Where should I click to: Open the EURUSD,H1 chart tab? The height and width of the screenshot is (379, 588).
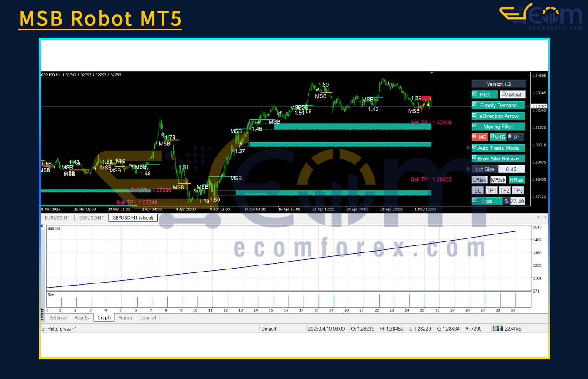pos(58,217)
